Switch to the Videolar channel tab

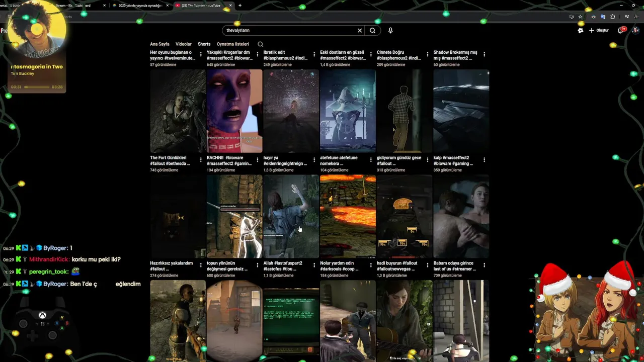click(x=184, y=44)
